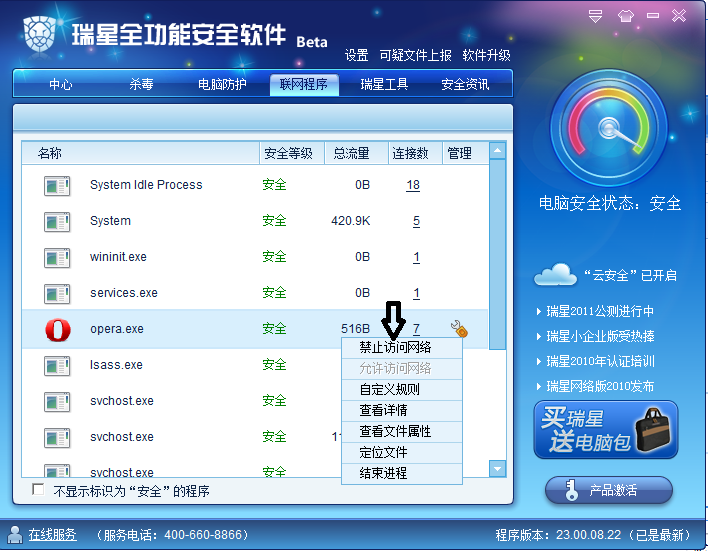Switch to the 中心 tab
This screenshot has width=708, height=551.
click(61, 84)
